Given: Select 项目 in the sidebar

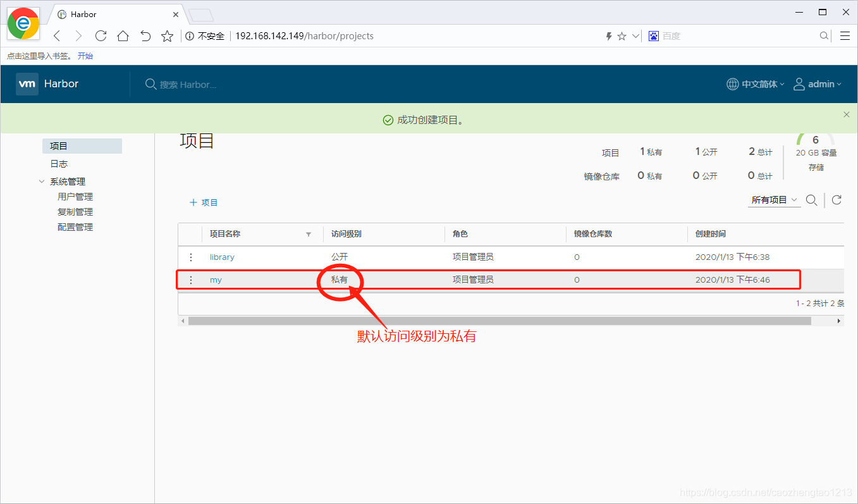Looking at the screenshot, I should tap(82, 146).
